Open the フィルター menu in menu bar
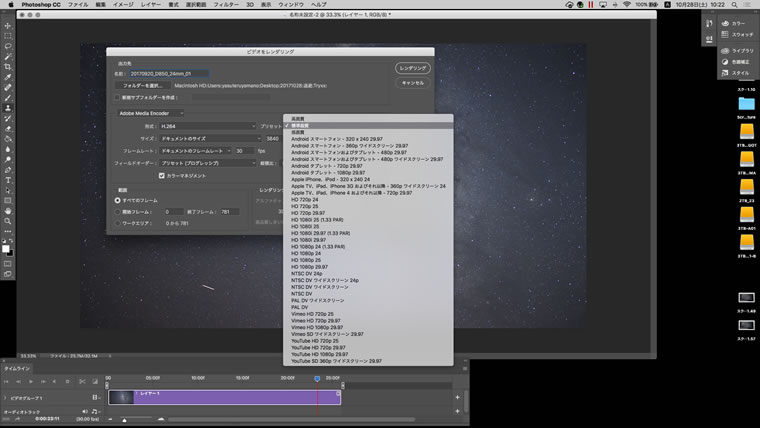The height and width of the screenshot is (428, 760). point(226,4)
